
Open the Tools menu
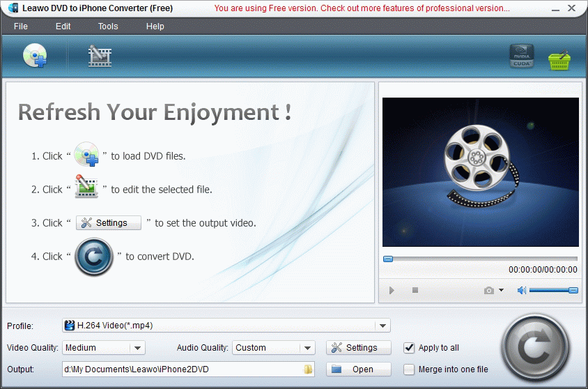(x=108, y=26)
